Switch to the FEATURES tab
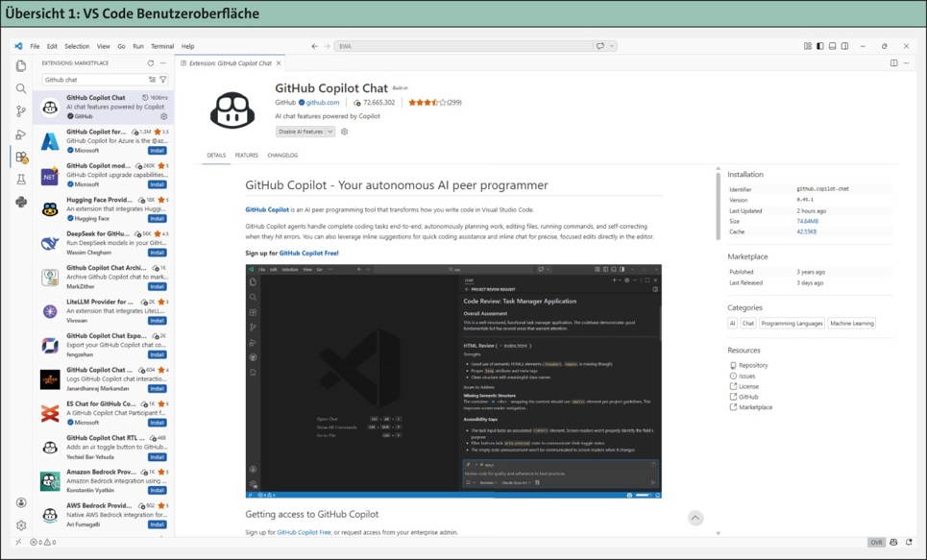Screen dimensions: 927x560 pyautogui.click(x=247, y=156)
